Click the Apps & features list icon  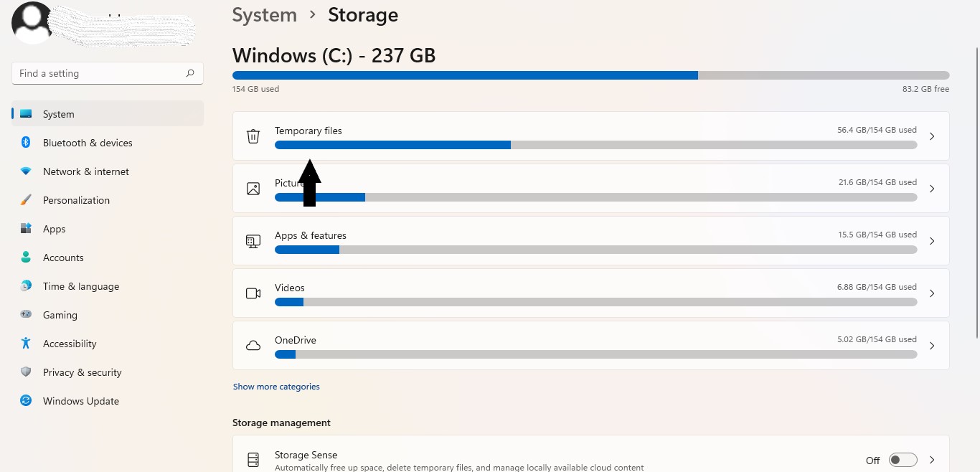[x=253, y=241]
